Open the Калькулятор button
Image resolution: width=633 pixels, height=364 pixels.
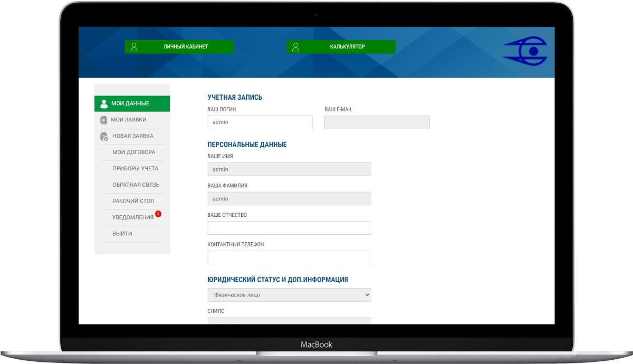click(341, 47)
